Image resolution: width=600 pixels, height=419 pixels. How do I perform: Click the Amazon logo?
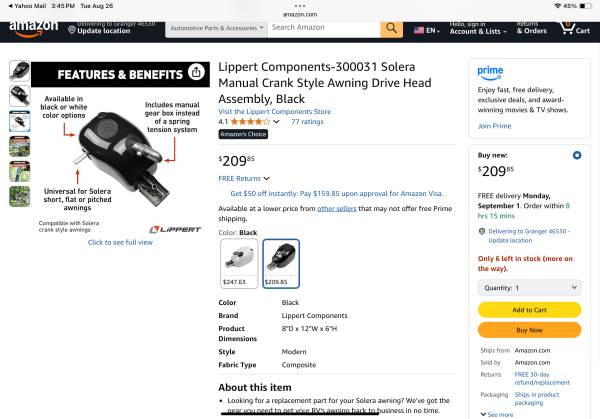point(34,29)
